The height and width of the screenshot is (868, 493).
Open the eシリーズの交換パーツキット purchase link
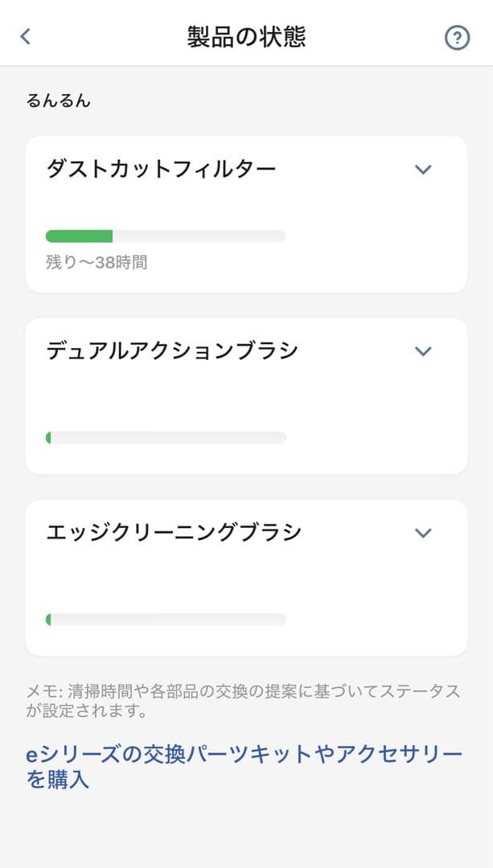244,755
